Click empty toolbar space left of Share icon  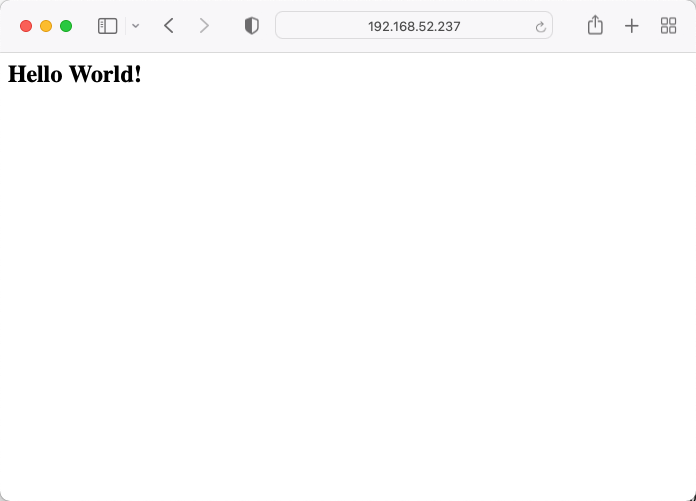(x=569, y=26)
